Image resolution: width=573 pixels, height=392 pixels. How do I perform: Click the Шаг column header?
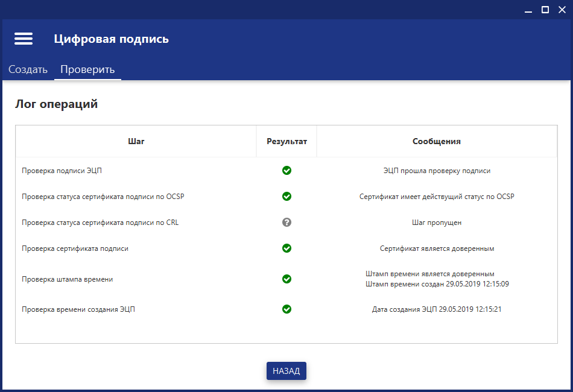136,142
